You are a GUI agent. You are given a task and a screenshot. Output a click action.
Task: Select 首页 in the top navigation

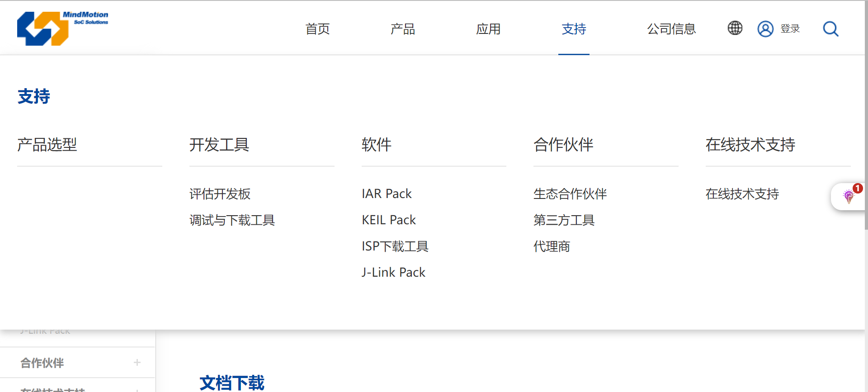(317, 29)
